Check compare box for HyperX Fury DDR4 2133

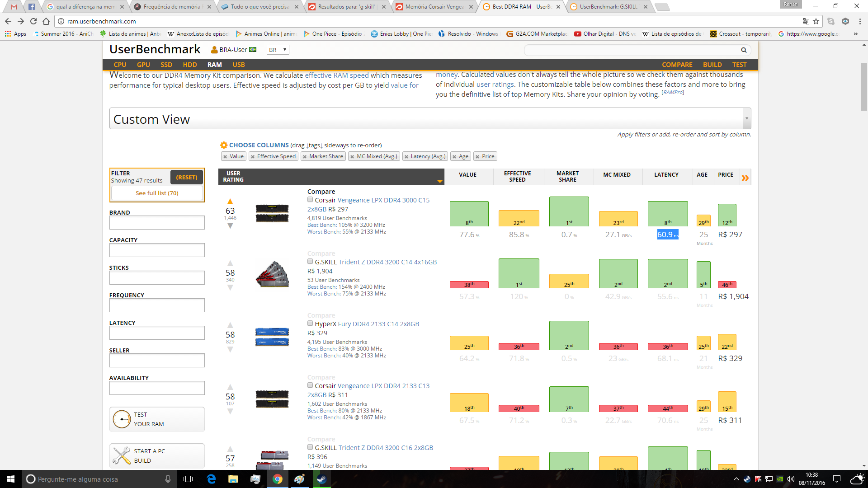[x=310, y=324]
